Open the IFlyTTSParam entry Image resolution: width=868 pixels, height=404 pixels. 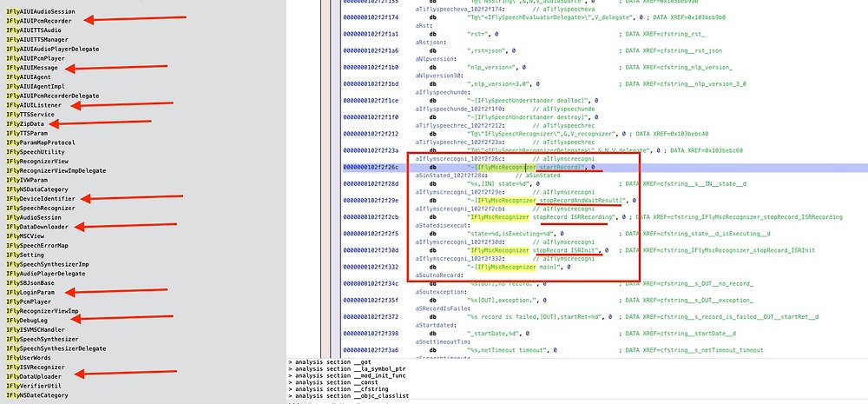coord(27,134)
